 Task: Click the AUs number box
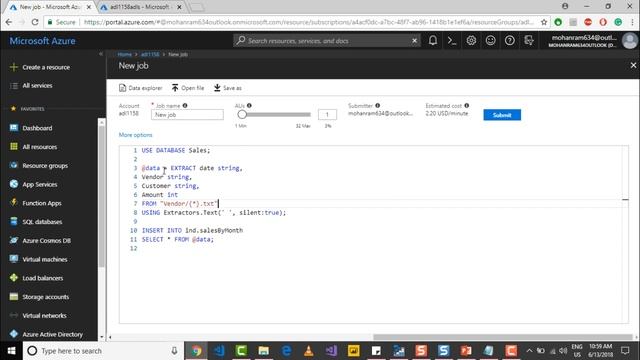(327, 115)
